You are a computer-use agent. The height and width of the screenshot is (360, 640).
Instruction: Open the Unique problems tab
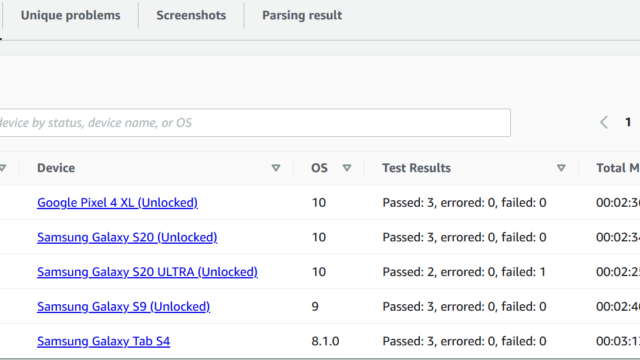pyautogui.click(x=71, y=16)
